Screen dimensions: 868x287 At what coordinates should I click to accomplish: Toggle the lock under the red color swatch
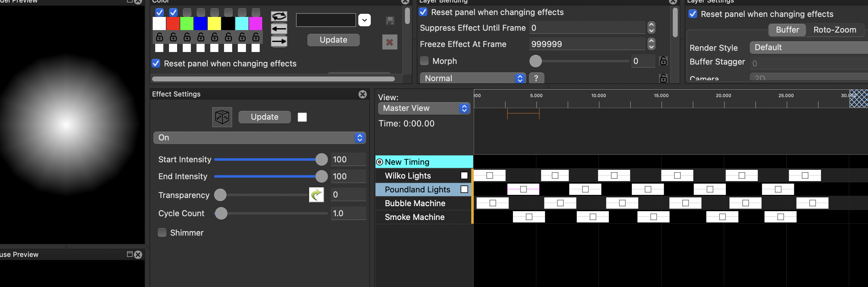[173, 37]
